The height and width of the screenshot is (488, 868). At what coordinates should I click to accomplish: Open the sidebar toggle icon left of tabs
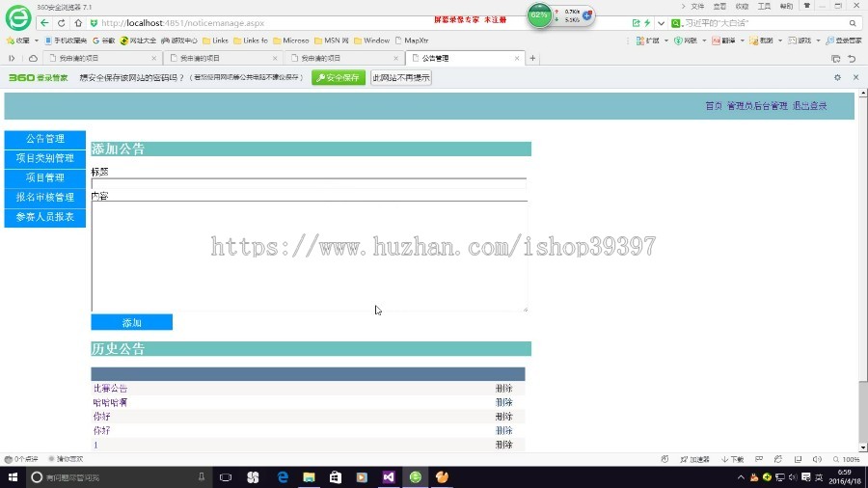[12, 58]
